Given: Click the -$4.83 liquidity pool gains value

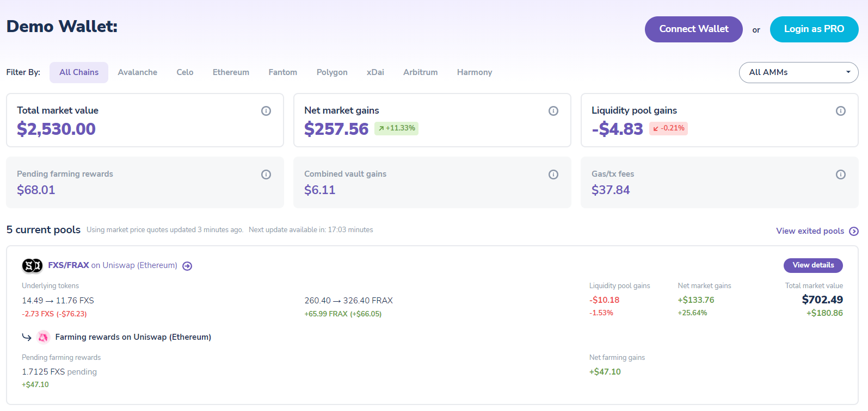Looking at the screenshot, I should click(x=617, y=129).
